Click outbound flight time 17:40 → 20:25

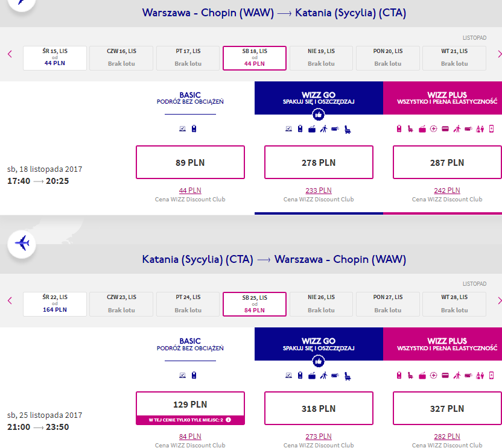pos(38,181)
